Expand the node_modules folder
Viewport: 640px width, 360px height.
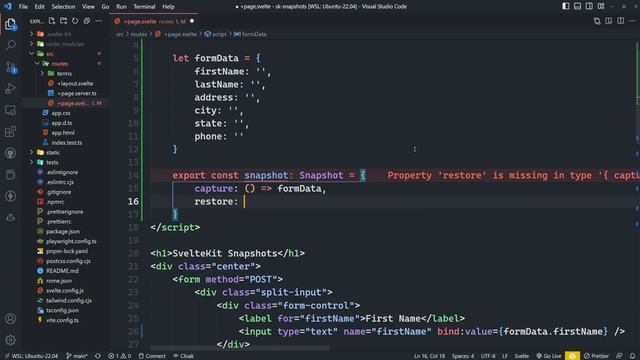65,44
